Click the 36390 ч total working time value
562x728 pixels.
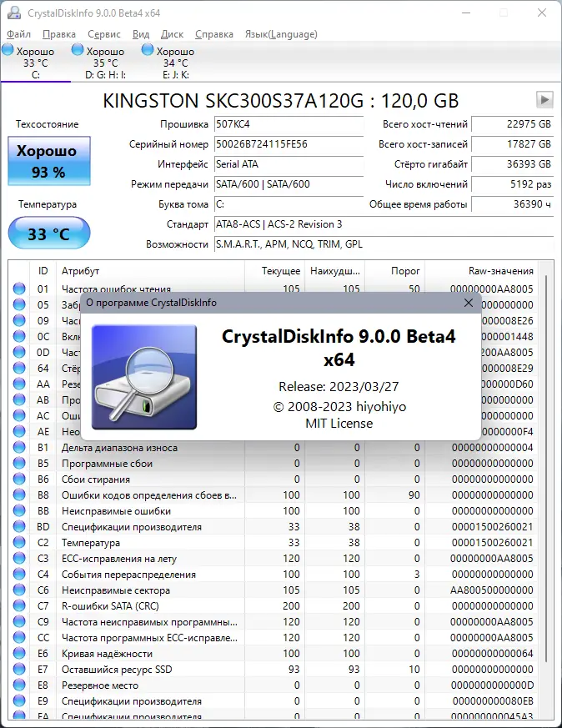(512, 204)
